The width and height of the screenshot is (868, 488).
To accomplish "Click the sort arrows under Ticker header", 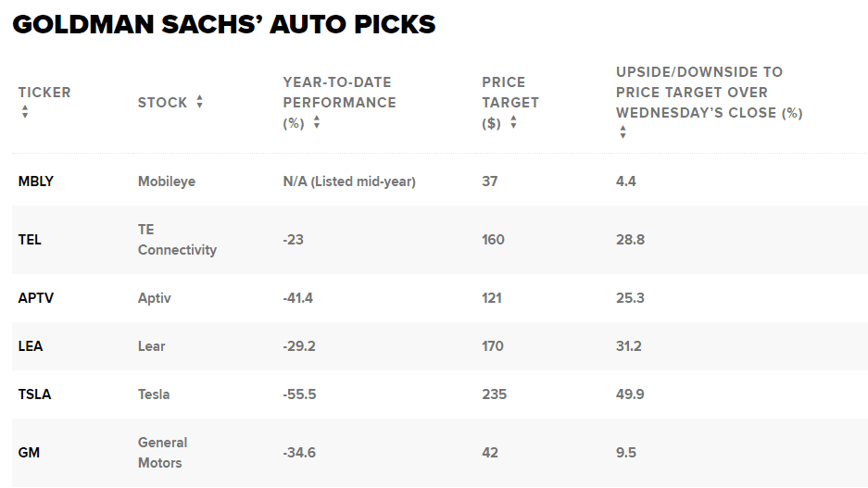I will coord(25,112).
